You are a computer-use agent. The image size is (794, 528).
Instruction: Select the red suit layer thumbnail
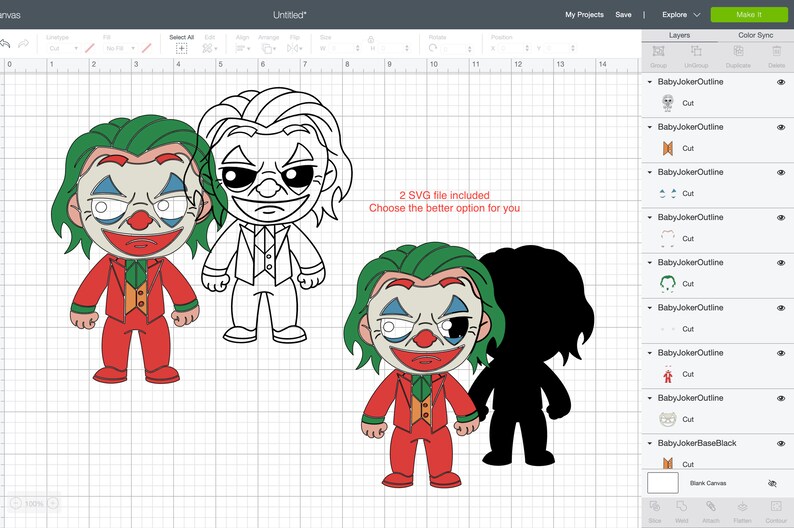667,374
